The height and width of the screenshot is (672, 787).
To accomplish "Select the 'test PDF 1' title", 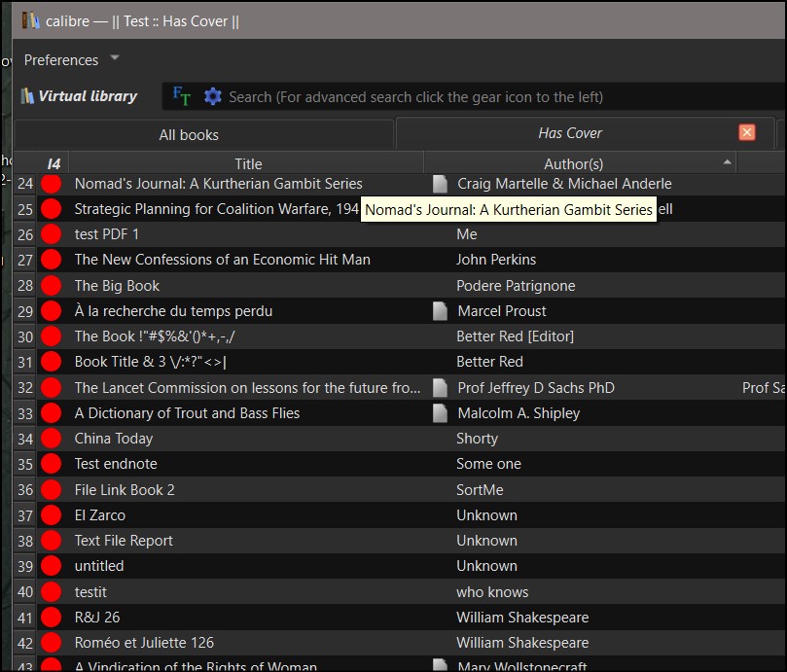I will (106, 233).
